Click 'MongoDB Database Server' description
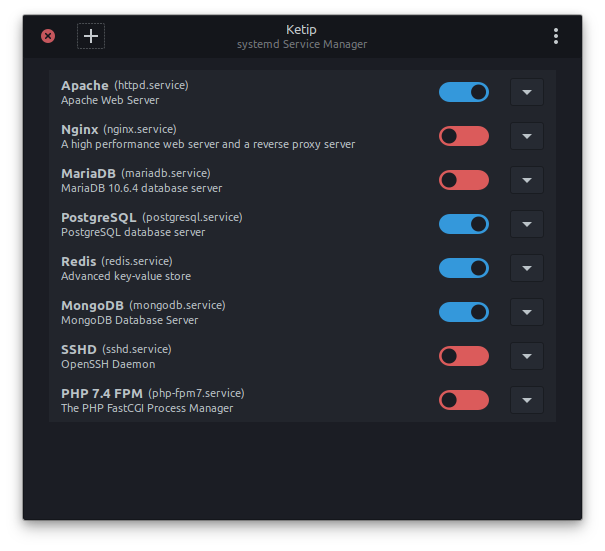 (129, 320)
